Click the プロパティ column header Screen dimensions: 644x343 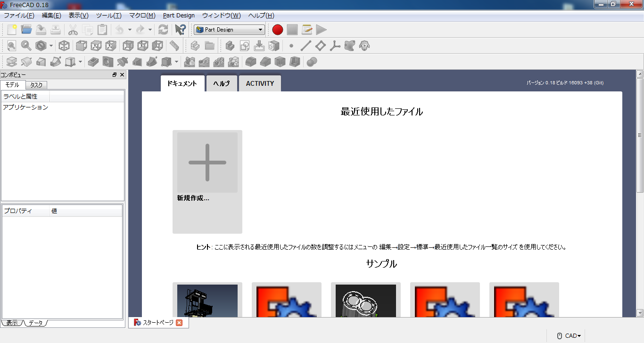pos(25,211)
